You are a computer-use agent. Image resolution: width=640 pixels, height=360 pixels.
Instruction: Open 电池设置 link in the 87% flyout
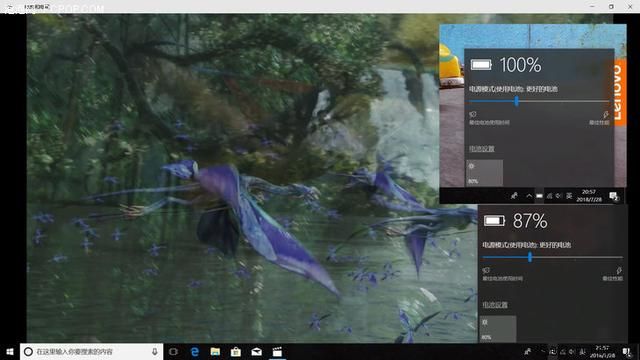[495, 305]
